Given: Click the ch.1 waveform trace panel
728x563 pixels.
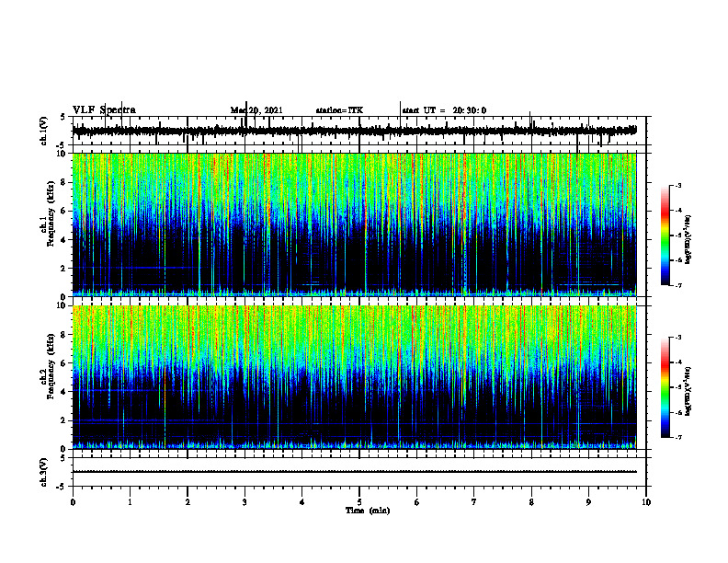Looking at the screenshot, I should click(358, 131).
